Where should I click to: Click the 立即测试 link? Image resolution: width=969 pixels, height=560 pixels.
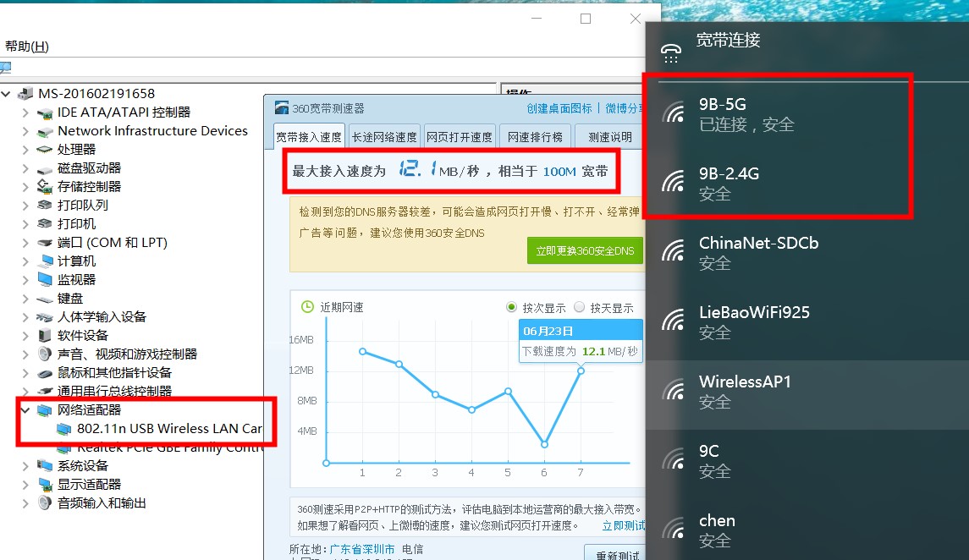pos(624,525)
